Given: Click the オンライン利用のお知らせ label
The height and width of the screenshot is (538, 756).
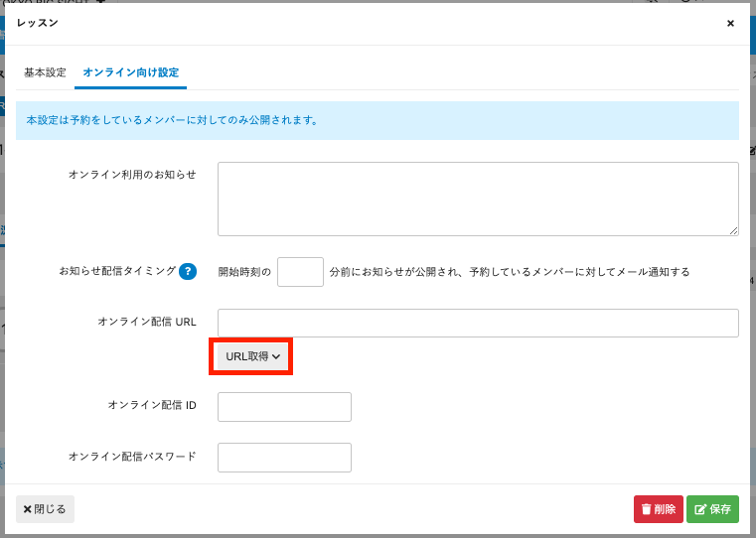Looking at the screenshot, I should (132, 175).
